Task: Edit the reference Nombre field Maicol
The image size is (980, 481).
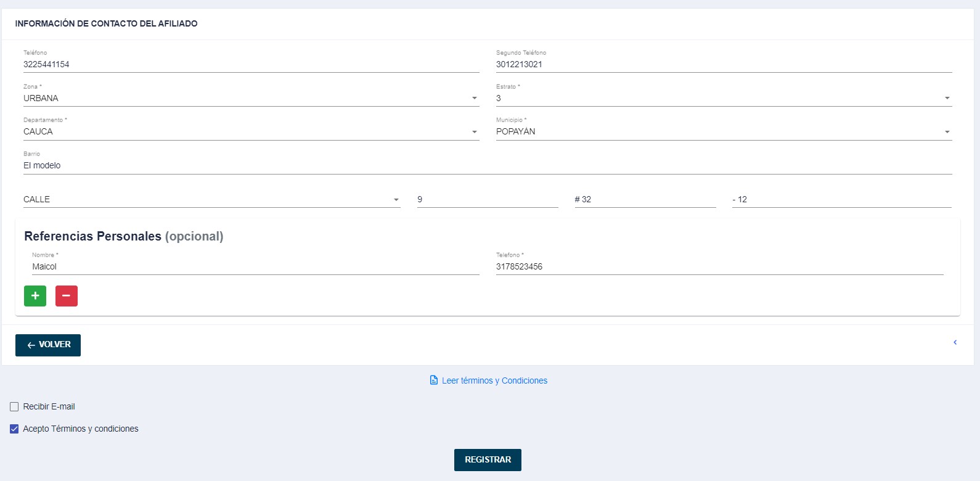Action: click(x=256, y=266)
